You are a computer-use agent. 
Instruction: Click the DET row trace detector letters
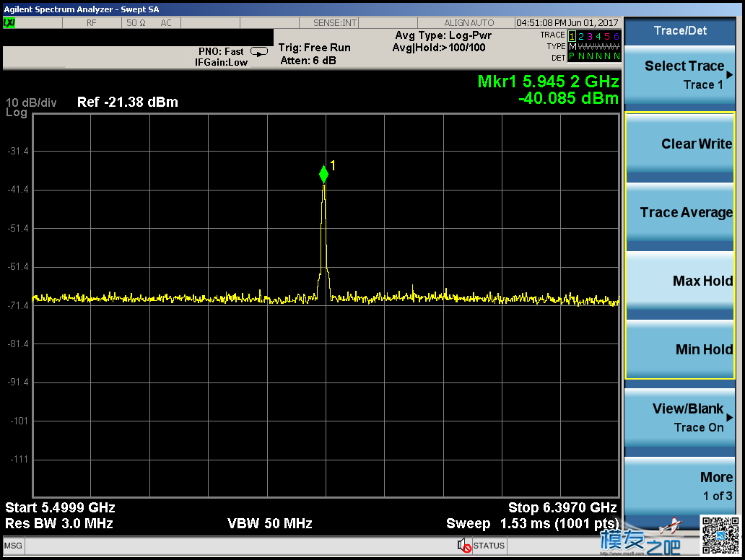594,56
